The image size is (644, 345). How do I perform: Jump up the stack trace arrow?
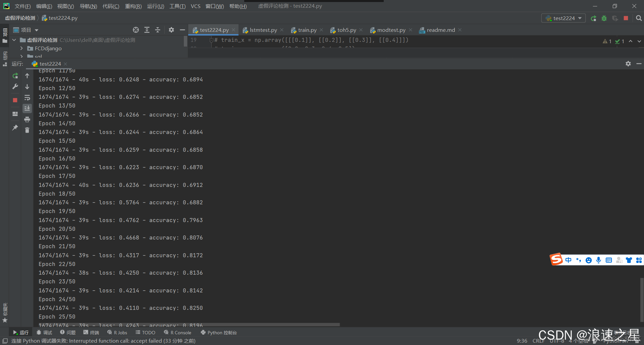coord(27,76)
